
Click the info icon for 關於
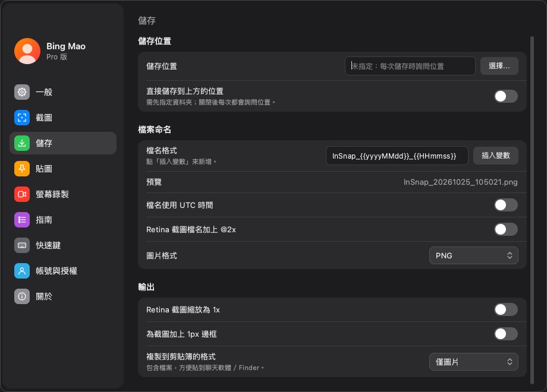coord(22,296)
